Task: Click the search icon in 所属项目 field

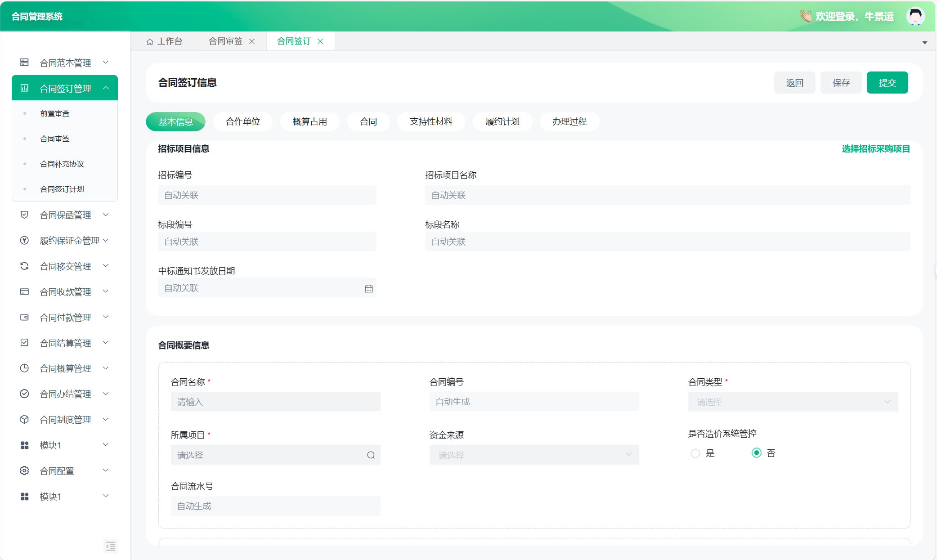Action: pyautogui.click(x=371, y=455)
